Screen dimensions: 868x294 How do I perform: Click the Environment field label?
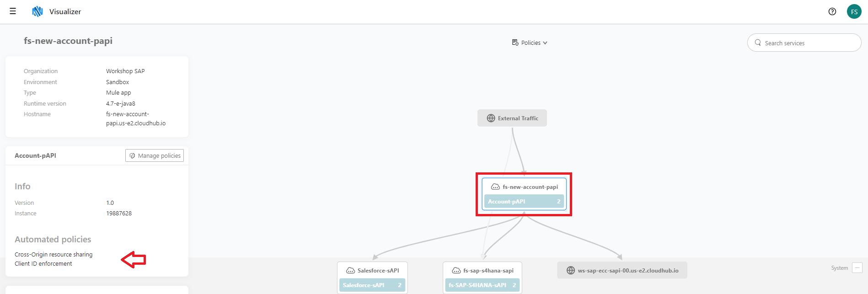coord(40,82)
